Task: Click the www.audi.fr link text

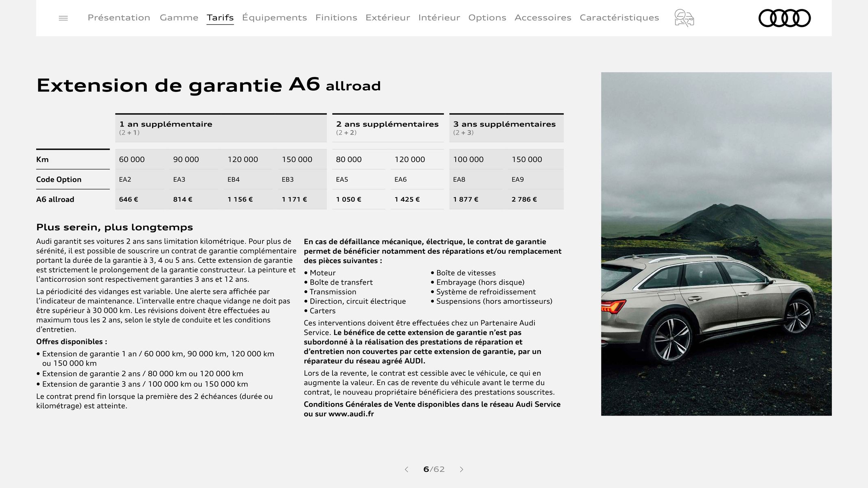Action: pyautogui.click(x=351, y=414)
